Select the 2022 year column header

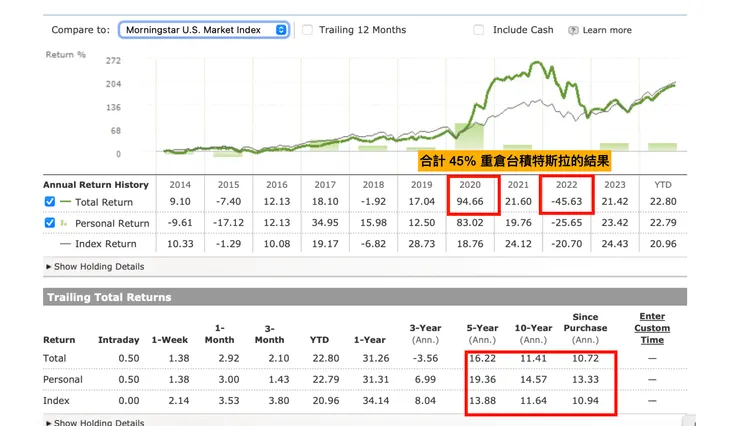[566, 185]
